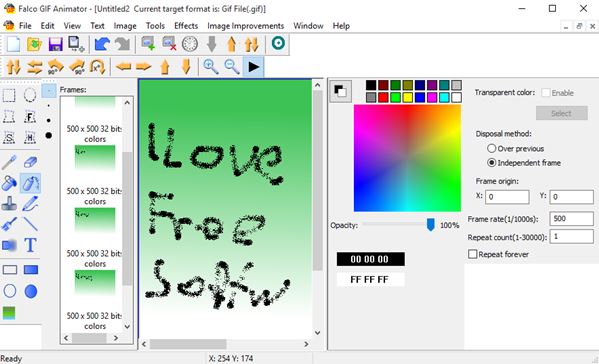Click the Save floppy disk icon
The width and height of the screenshot is (599, 364).
point(55,44)
